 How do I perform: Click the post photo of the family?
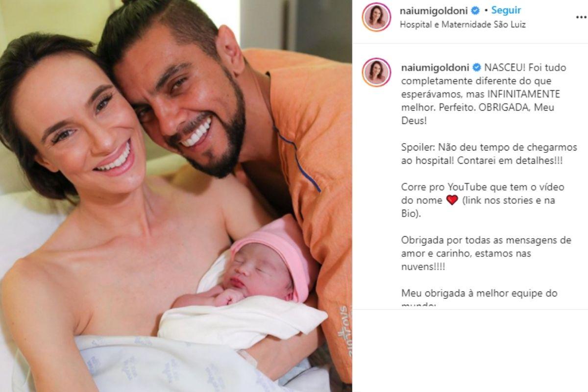click(176, 196)
